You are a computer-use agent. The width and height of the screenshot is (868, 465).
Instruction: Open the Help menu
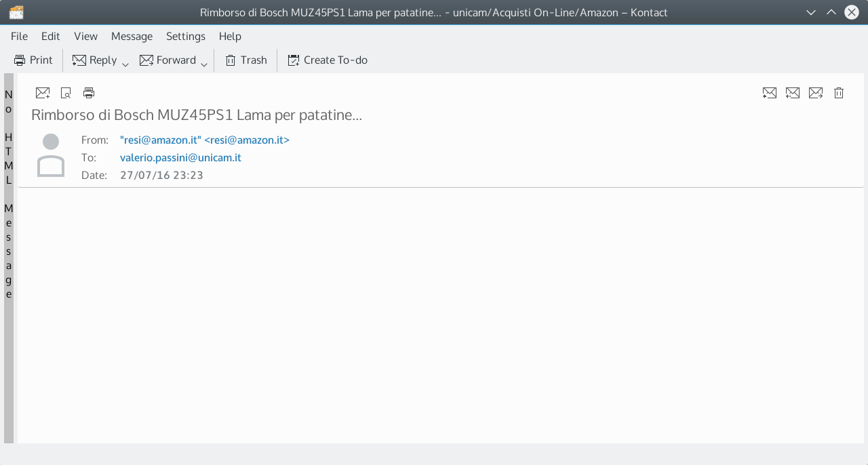pos(230,36)
